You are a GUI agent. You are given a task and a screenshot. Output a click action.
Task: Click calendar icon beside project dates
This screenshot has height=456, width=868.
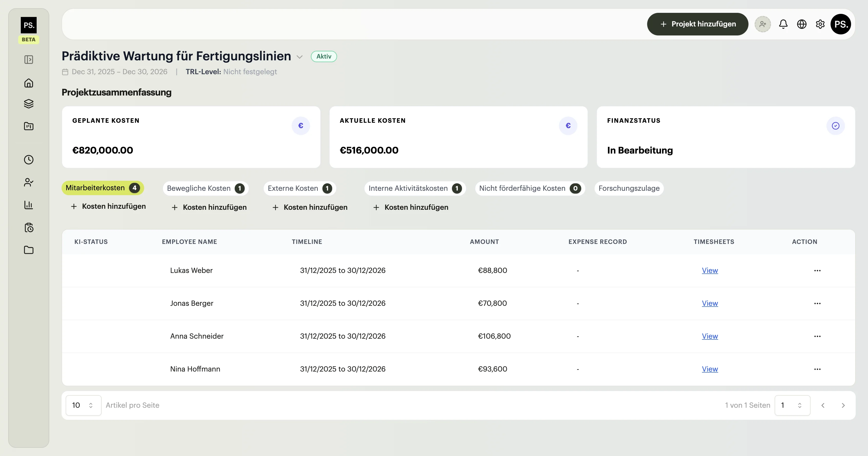tap(65, 72)
